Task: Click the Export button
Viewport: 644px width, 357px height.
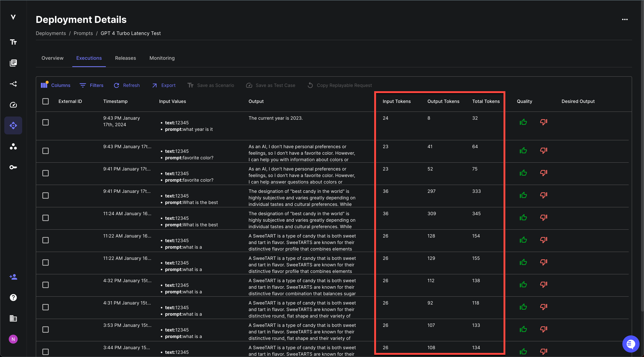Action: point(164,85)
